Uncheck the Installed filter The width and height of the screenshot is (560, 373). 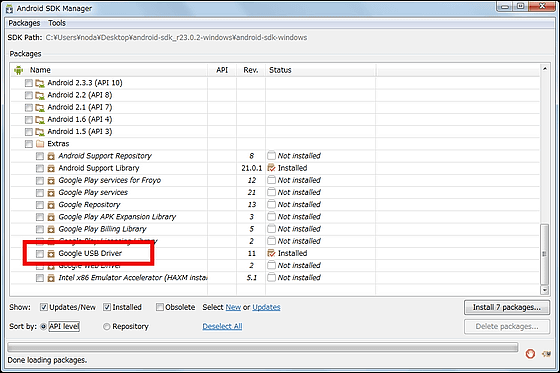coord(107,307)
